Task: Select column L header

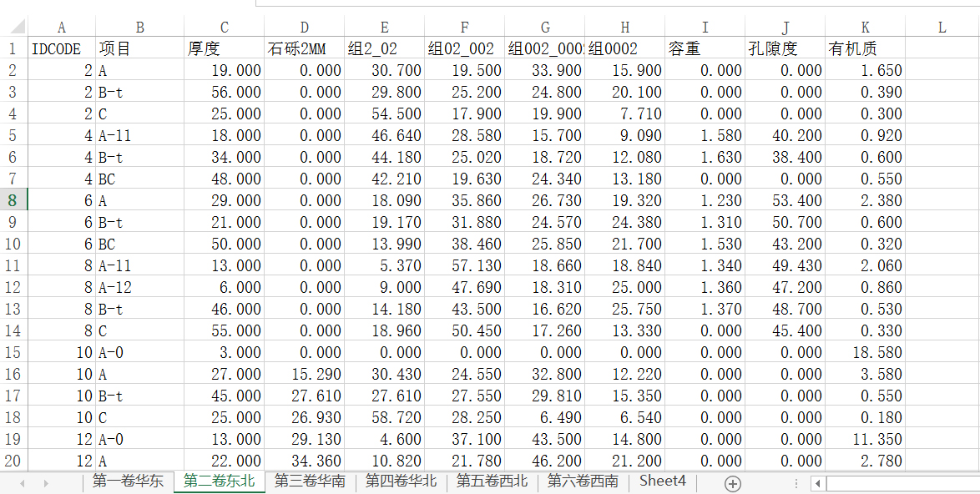Action: [942, 28]
